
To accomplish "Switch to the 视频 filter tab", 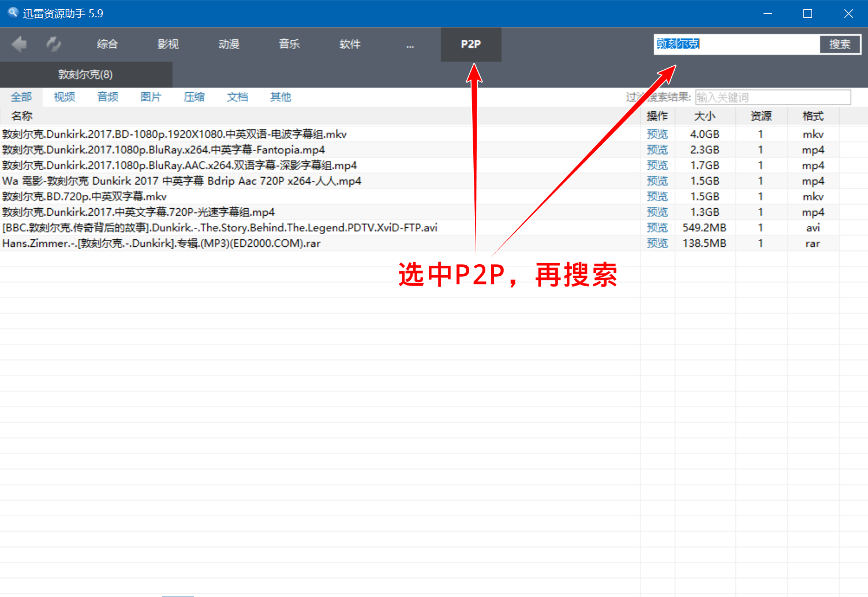I will (64, 97).
